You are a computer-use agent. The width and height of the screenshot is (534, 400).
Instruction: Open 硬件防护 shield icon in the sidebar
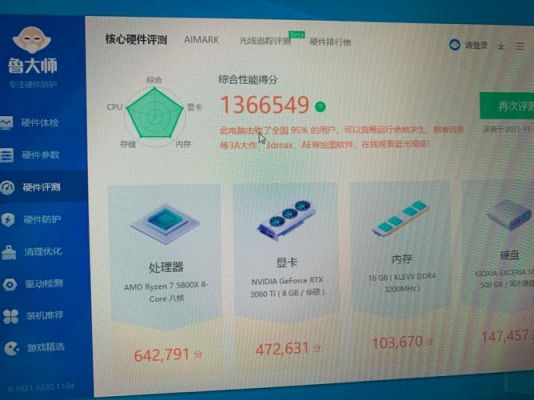pos(8,220)
